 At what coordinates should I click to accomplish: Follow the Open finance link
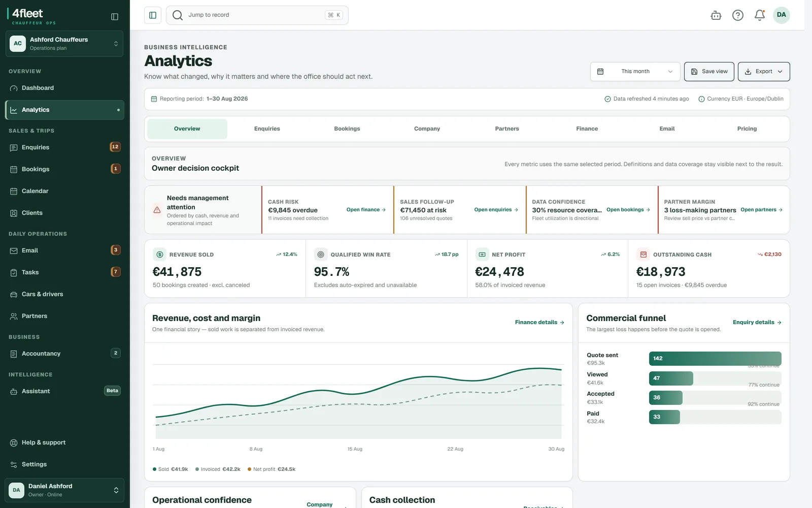click(366, 210)
